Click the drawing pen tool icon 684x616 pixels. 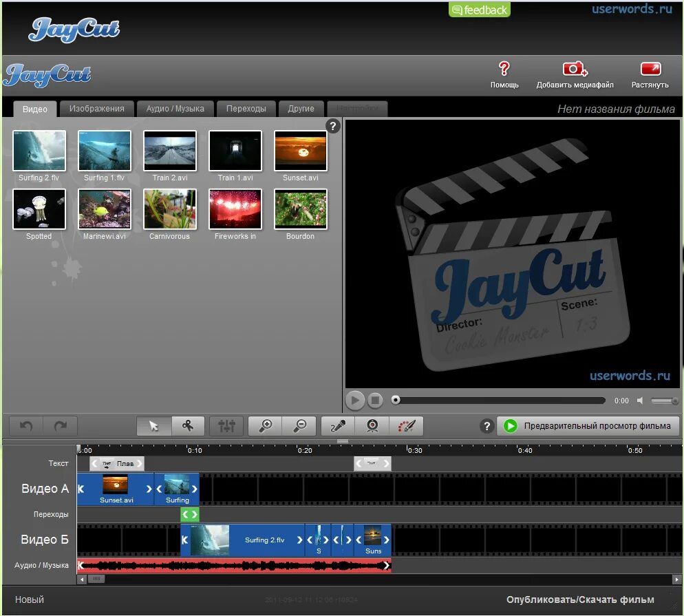[x=406, y=426]
